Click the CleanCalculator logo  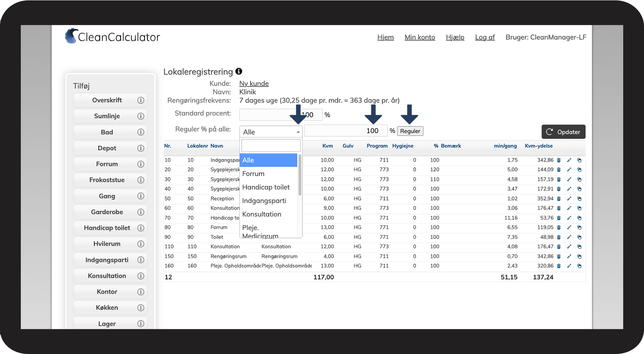pos(112,37)
